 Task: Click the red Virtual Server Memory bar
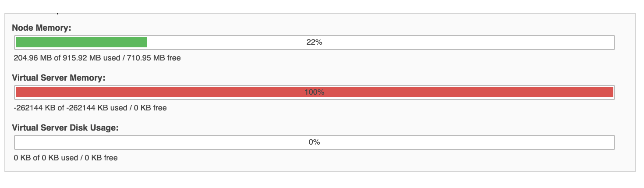coord(314,92)
